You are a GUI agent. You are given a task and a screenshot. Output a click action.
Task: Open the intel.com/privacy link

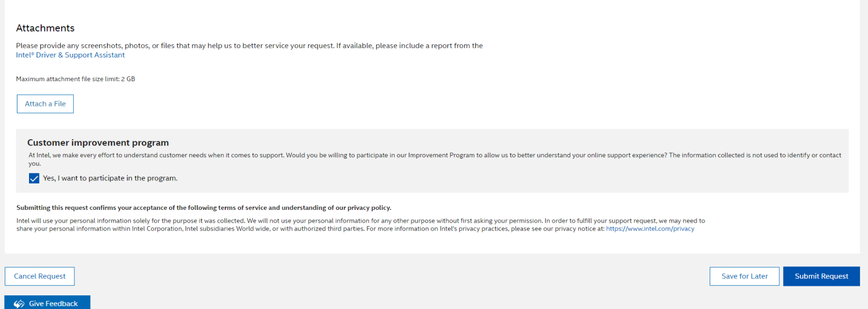(x=650, y=229)
